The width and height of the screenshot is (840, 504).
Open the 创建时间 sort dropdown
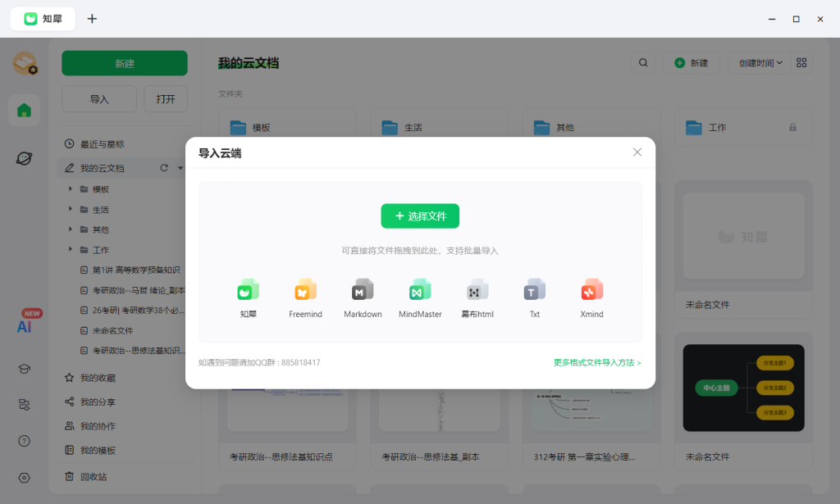point(760,63)
